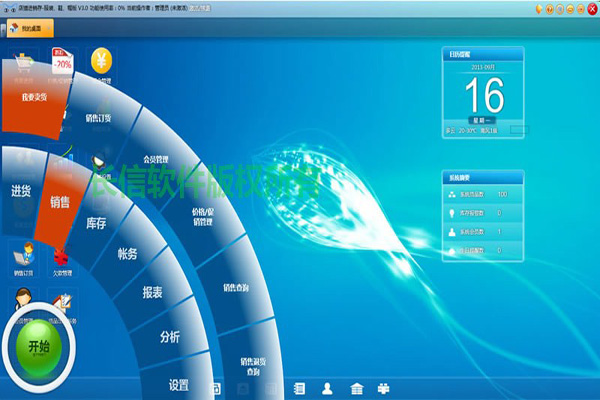Select the 销售 sales menu segment

click(x=60, y=202)
